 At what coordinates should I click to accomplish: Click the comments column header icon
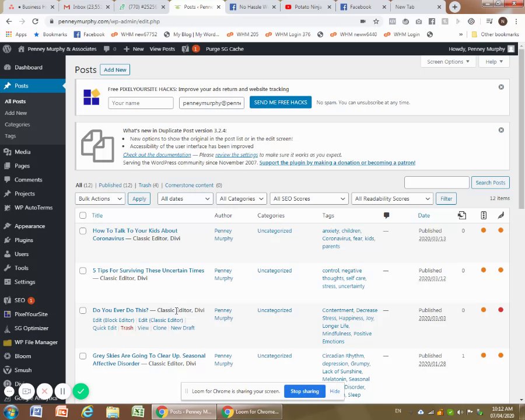pos(386,215)
